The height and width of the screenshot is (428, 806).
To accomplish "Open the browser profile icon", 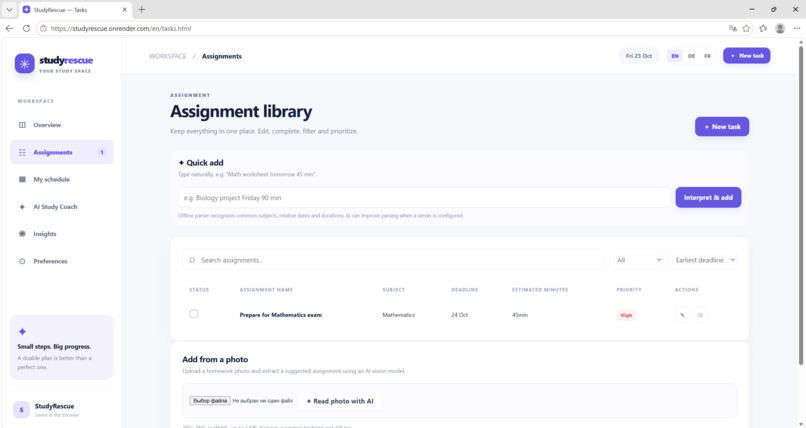I will click(780, 28).
